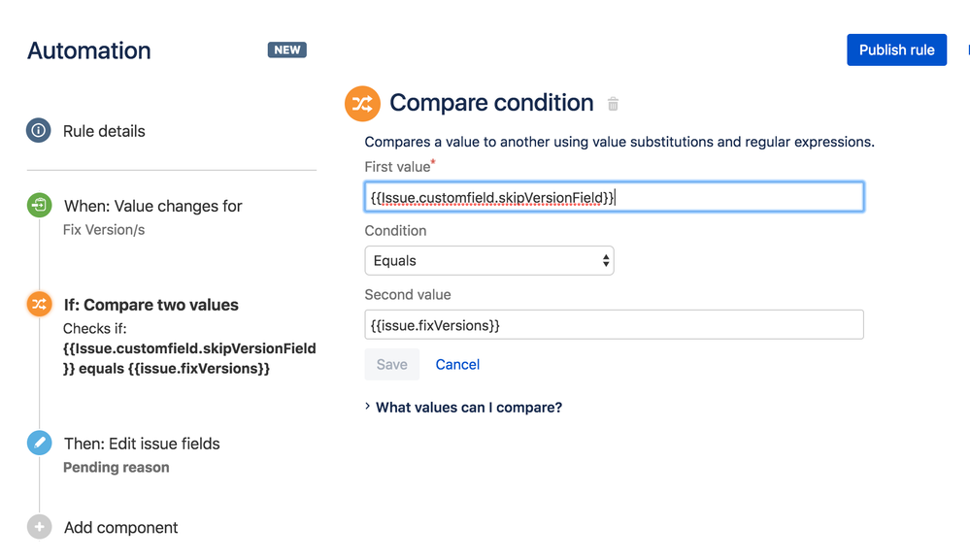Viewport: 970px width, 560px height.
Task: Open the Equals condition dropdown
Action: [488, 261]
